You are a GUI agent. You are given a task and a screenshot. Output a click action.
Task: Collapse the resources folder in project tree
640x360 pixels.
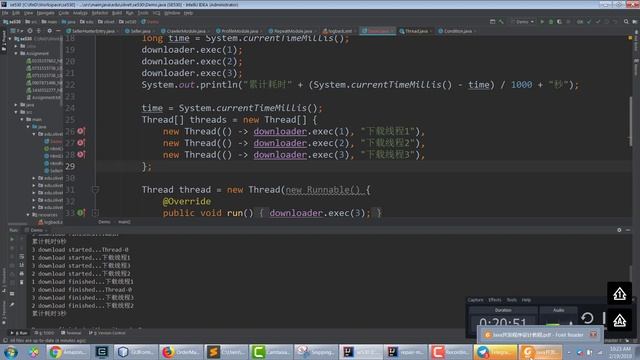tap(28, 215)
